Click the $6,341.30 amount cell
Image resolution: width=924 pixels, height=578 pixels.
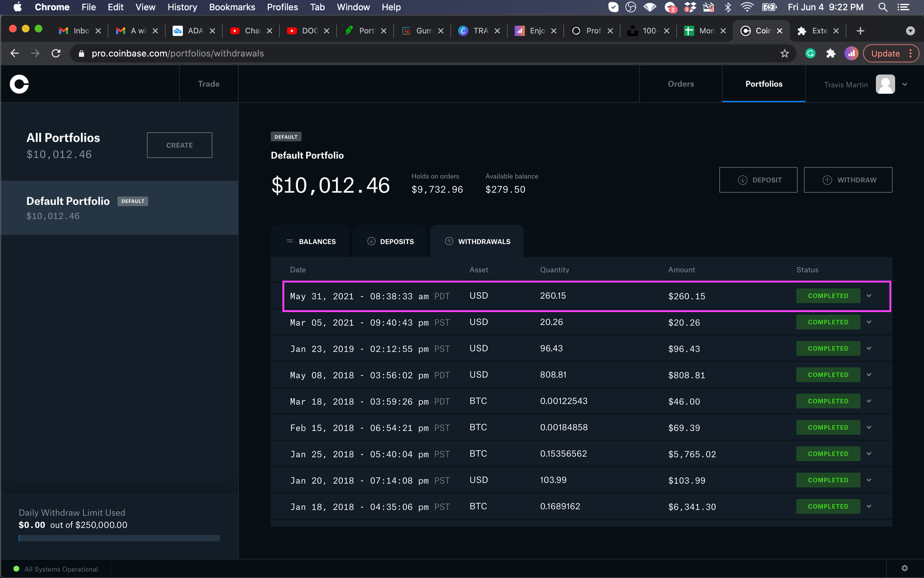(x=692, y=507)
